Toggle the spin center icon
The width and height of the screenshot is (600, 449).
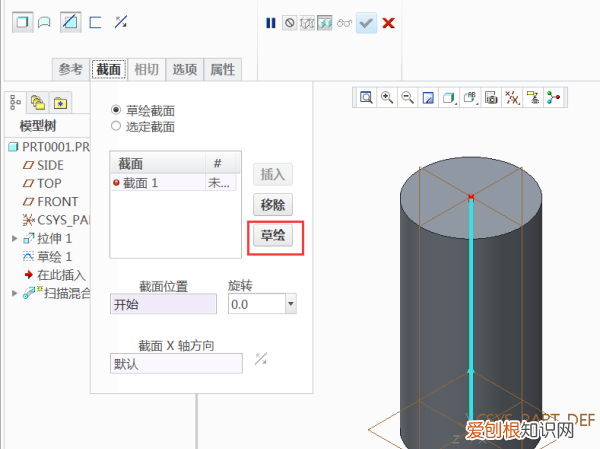(554, 97)
